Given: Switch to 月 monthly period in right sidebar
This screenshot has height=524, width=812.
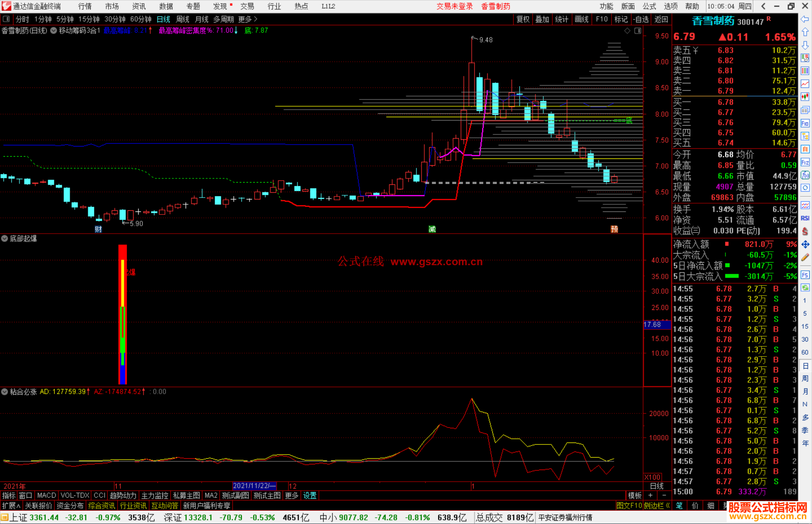Looking at the screenshot, I should (x=805, y=391).
